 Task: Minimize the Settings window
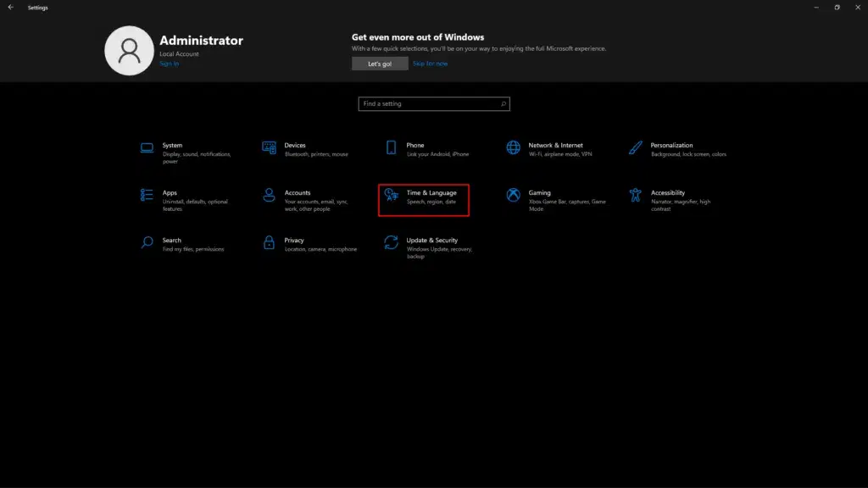pos(816,7)
